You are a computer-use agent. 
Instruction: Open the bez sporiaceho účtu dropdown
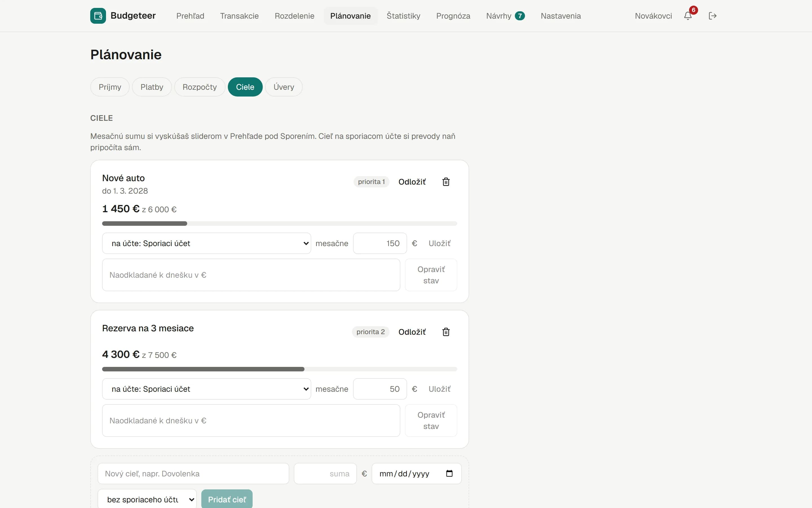147,499
